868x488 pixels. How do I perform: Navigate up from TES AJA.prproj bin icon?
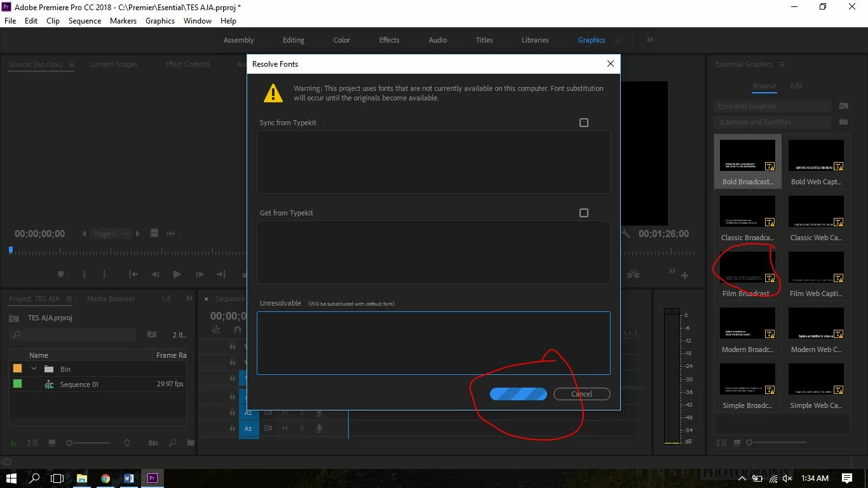14,318
